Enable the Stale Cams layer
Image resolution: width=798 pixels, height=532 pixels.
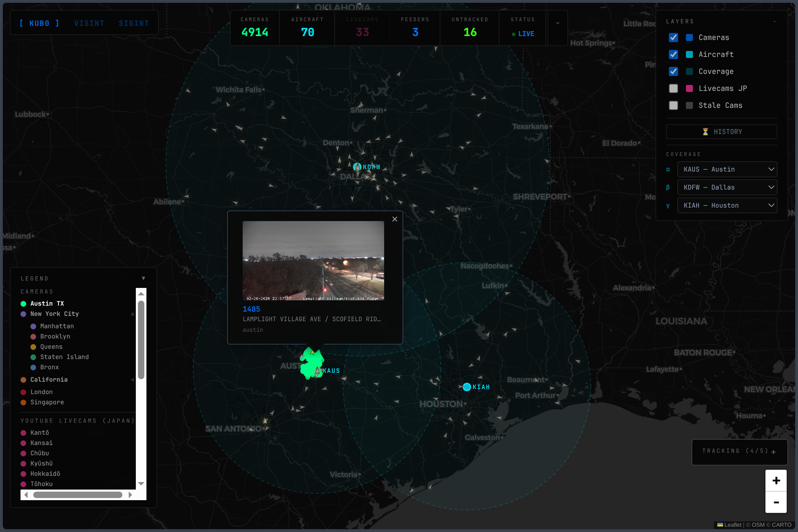click(673, 105)
